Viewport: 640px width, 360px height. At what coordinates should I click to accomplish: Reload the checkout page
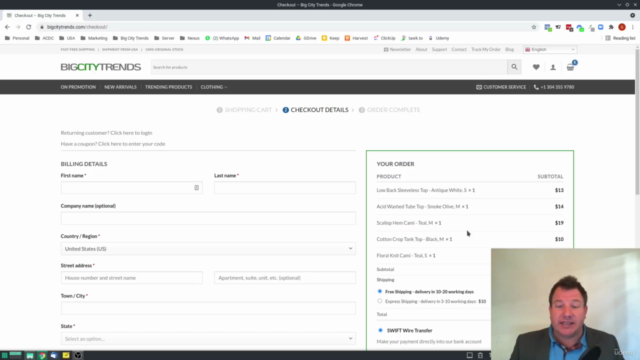[x=29, y=27]
